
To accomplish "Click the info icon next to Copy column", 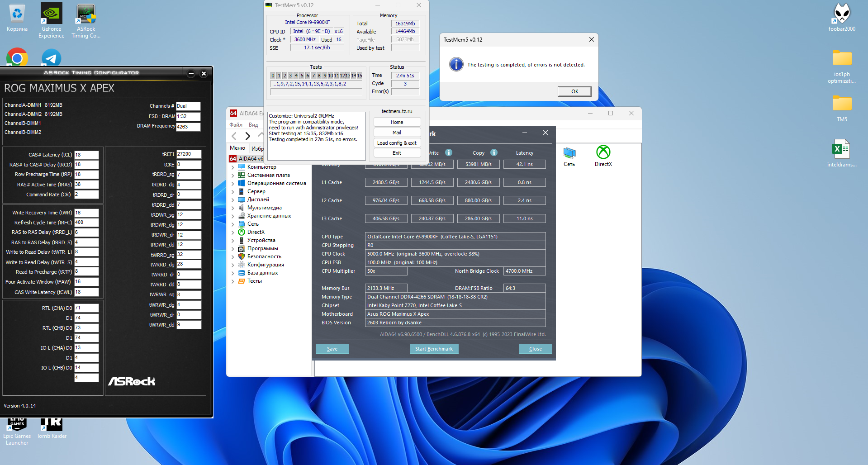I will pyautogui.click(x=494, y=152).
